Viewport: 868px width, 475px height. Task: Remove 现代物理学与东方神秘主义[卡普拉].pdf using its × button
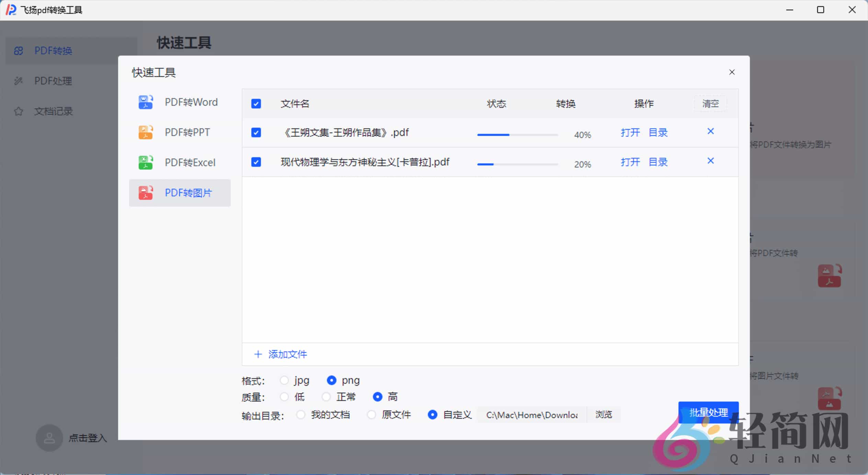[x=710, y=160]
